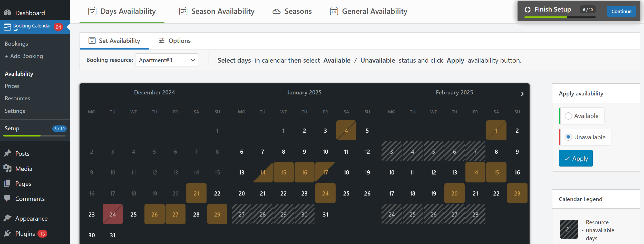The height and width of the screenshot is (244, 644).
Task: Click the Appearance paintbrush icon
Action: [x=7, y=218]
